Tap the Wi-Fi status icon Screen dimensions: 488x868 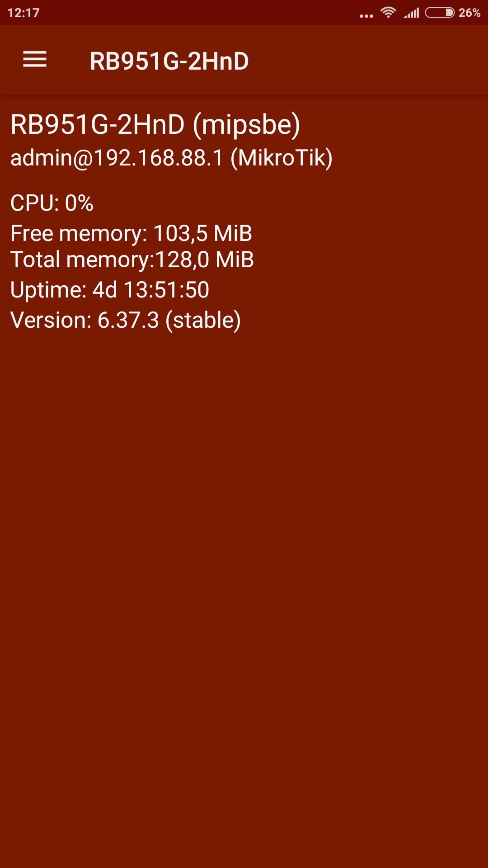[x=388, y=13]
